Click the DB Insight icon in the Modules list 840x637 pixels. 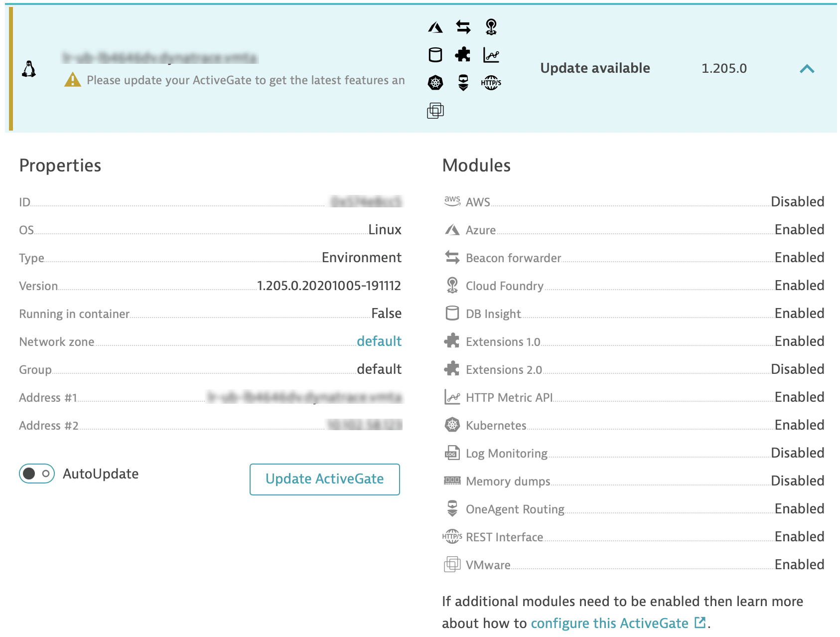click(452, 313)
